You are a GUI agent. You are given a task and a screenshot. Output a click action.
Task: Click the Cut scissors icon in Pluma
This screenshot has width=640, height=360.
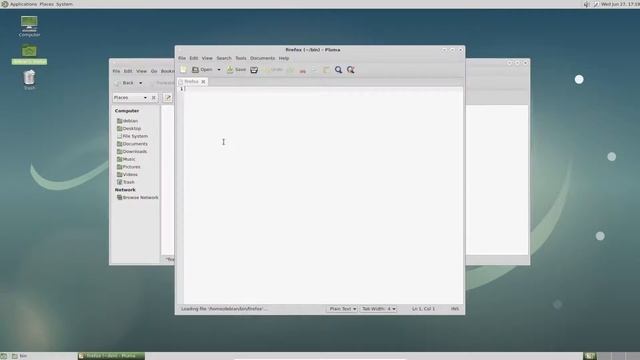pos(302,70)
